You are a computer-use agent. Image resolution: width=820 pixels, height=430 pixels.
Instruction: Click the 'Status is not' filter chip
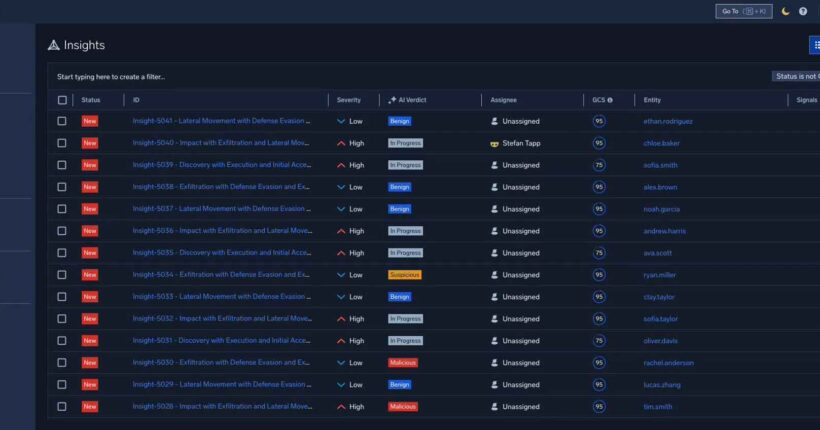pyautogui.click(x=796, y=76)
